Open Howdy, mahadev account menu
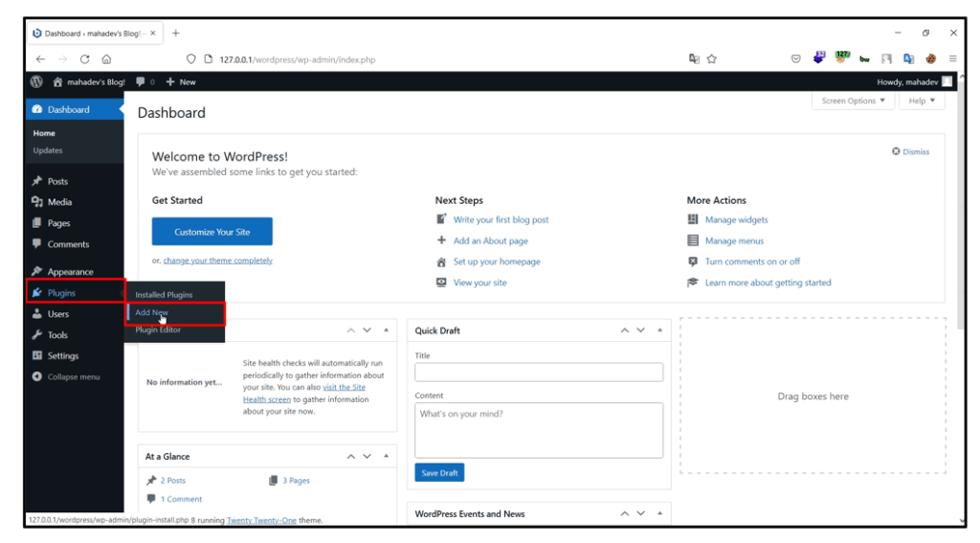 coord(914,82)
